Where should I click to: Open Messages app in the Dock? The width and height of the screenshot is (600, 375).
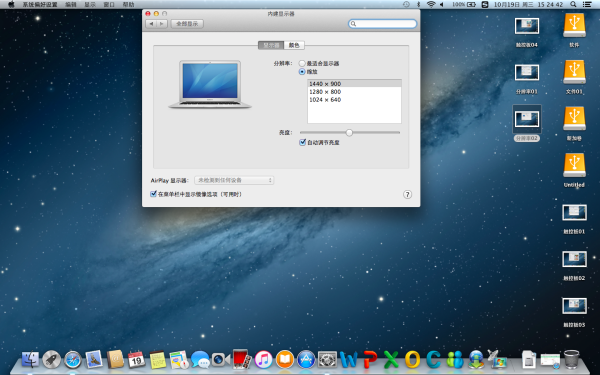click(x=200, y=360)
